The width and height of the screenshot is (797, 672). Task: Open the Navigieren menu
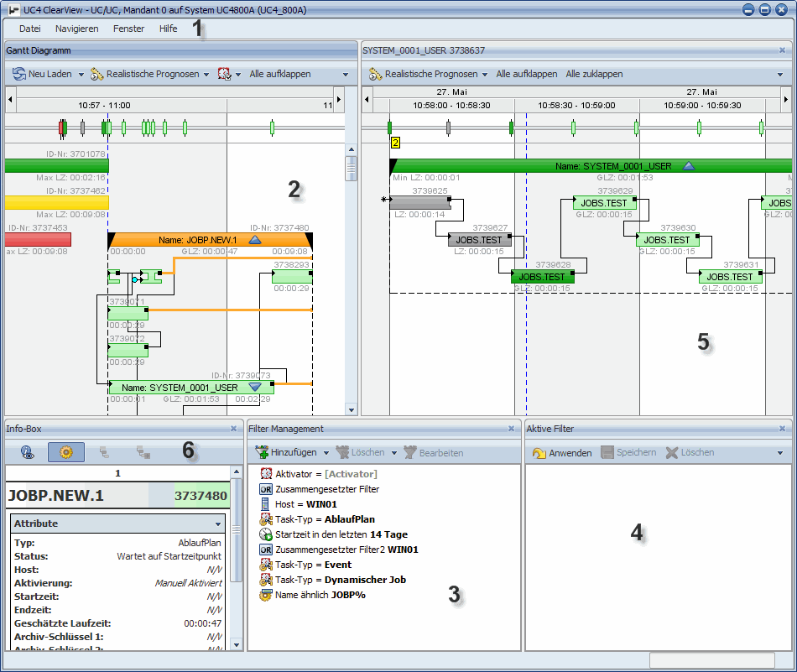[76, 28]
